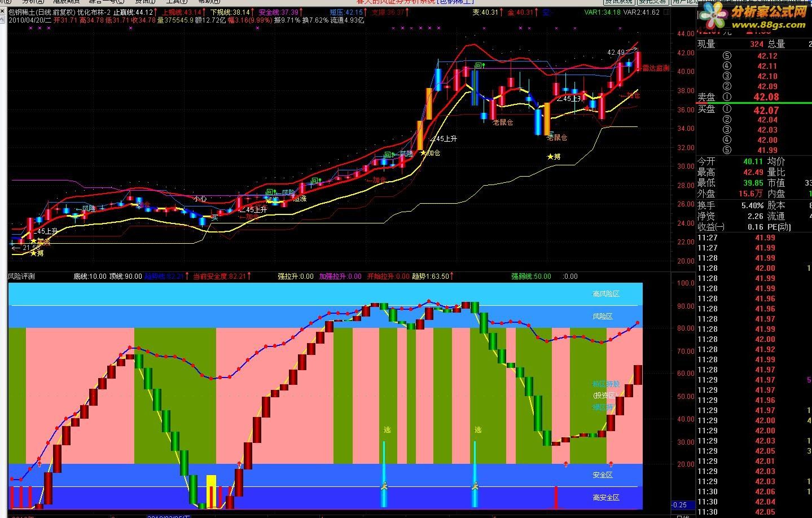
Task: Click the PE(动) label
Action: 779,227
